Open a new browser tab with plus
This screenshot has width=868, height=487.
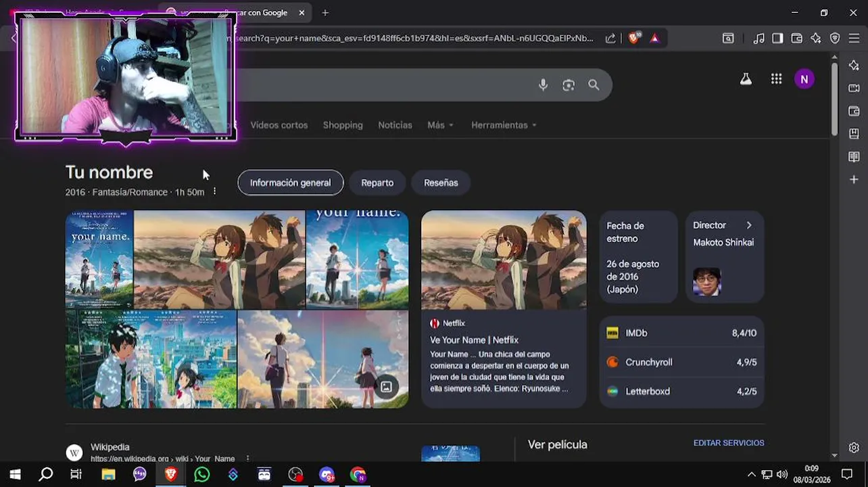325,13
